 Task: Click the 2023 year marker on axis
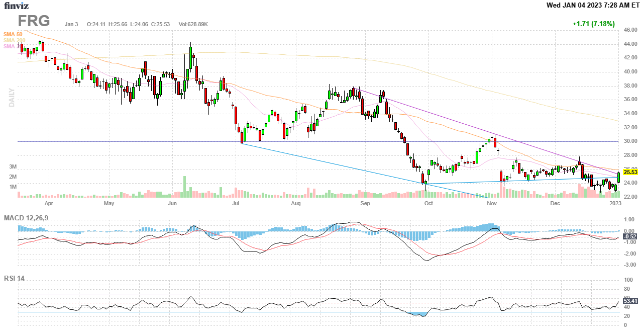[615, 204]
